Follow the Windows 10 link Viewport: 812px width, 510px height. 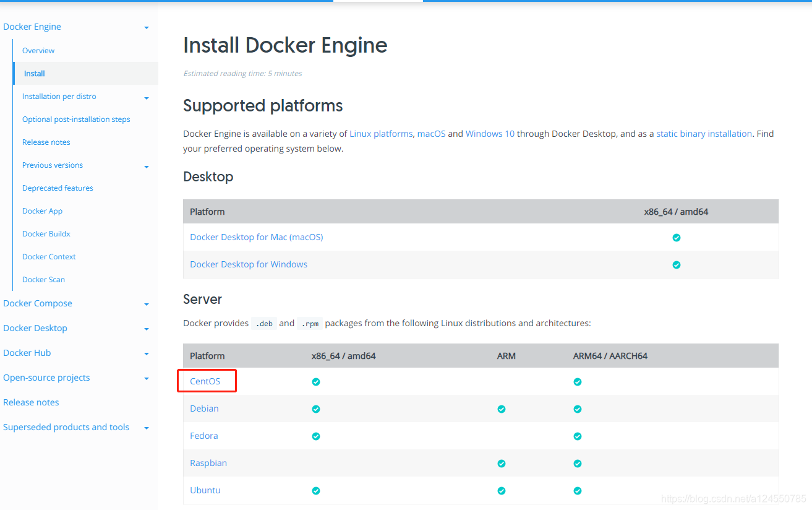[x=490, y=134]
